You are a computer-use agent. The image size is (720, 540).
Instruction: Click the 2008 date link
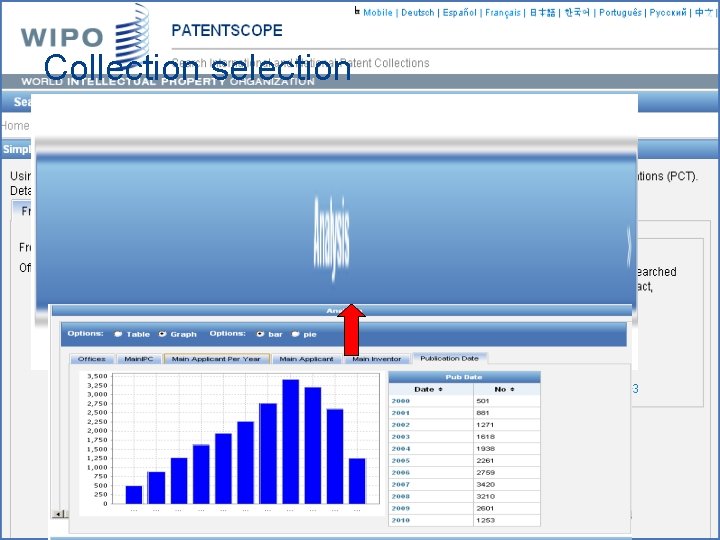click(400, 496)
